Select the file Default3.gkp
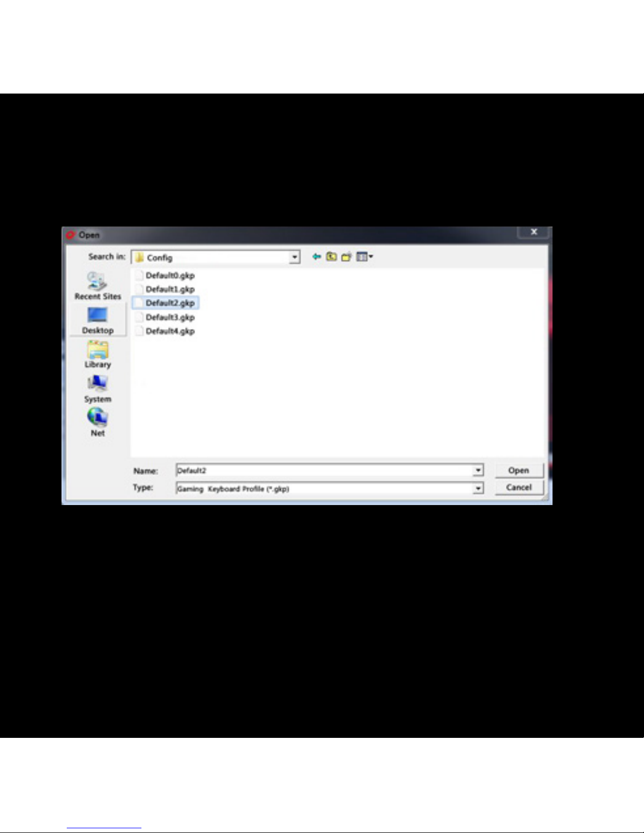 tap(170, 317)
